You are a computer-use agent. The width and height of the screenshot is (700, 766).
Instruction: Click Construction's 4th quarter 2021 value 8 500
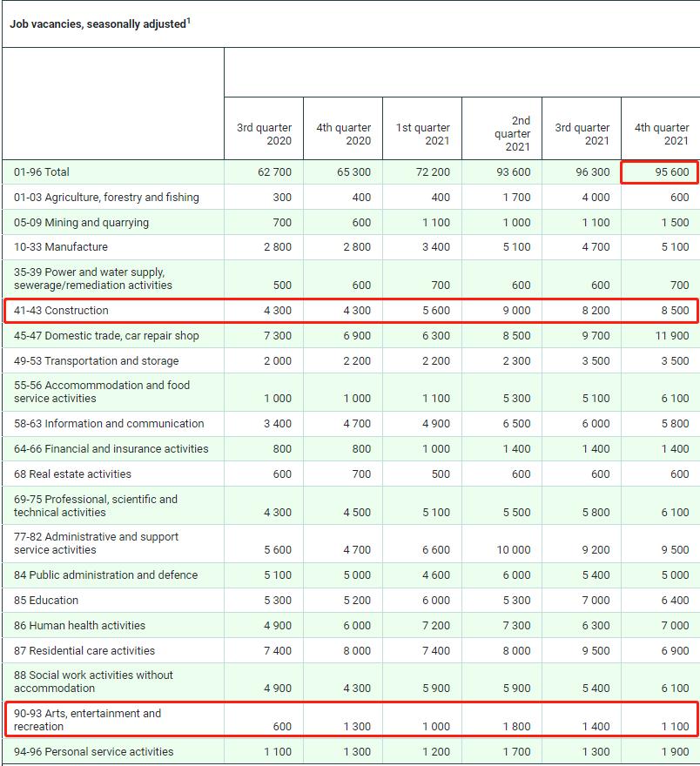675,310
